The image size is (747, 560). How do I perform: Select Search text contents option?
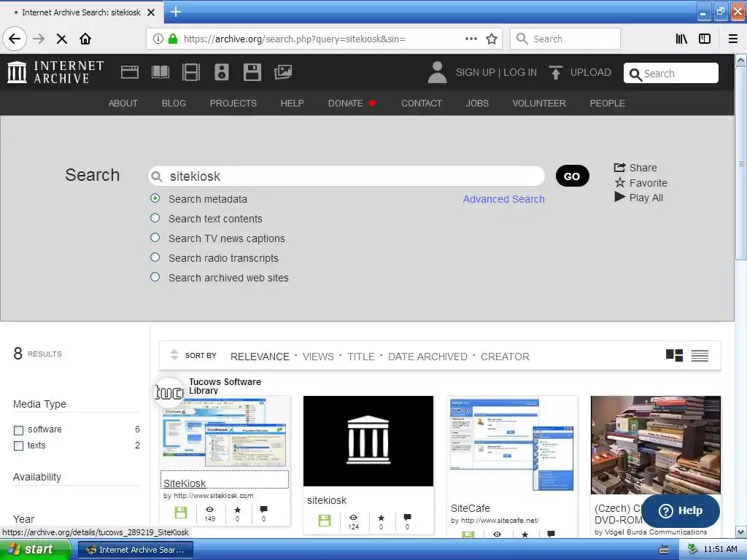155,217
